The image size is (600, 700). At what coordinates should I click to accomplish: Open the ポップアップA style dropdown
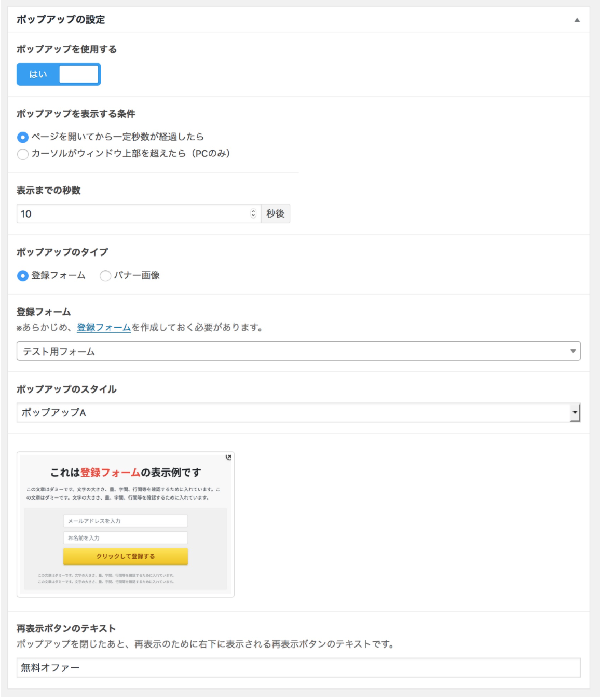pyautogui.click(x=298, y=413)
